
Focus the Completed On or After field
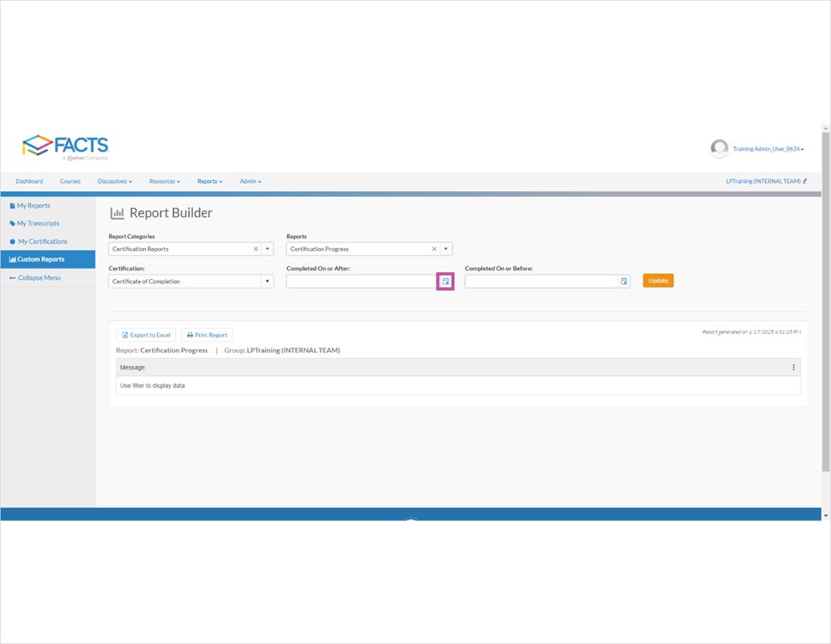(x=362, y=281)
